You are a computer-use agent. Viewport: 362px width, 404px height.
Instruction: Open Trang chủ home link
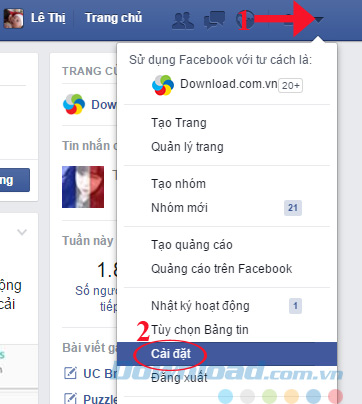coord(113,18)
